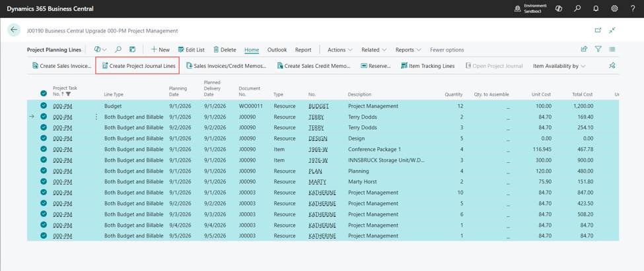Toggle the filter pane funnel icon

coord(598,49)
